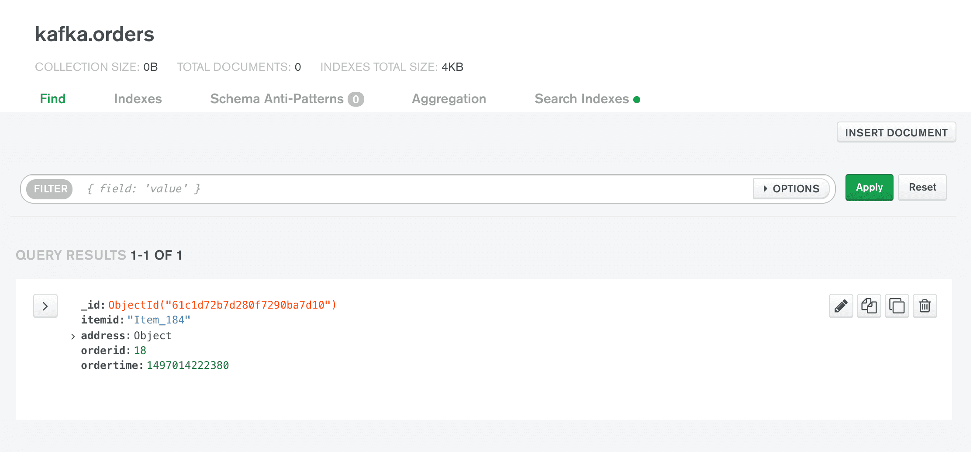Screen dimensions: 980x452
Task: Click the itemid value "Item_184"
Action: click(x=159, y=320)
